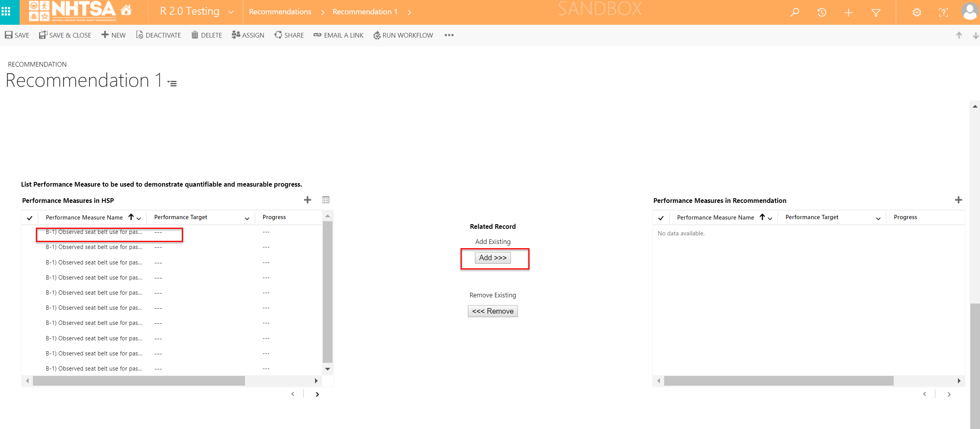Screen dimensions: 980x429
Task: Expand R 2.0 Testing app dropdown
Action: 231,12
